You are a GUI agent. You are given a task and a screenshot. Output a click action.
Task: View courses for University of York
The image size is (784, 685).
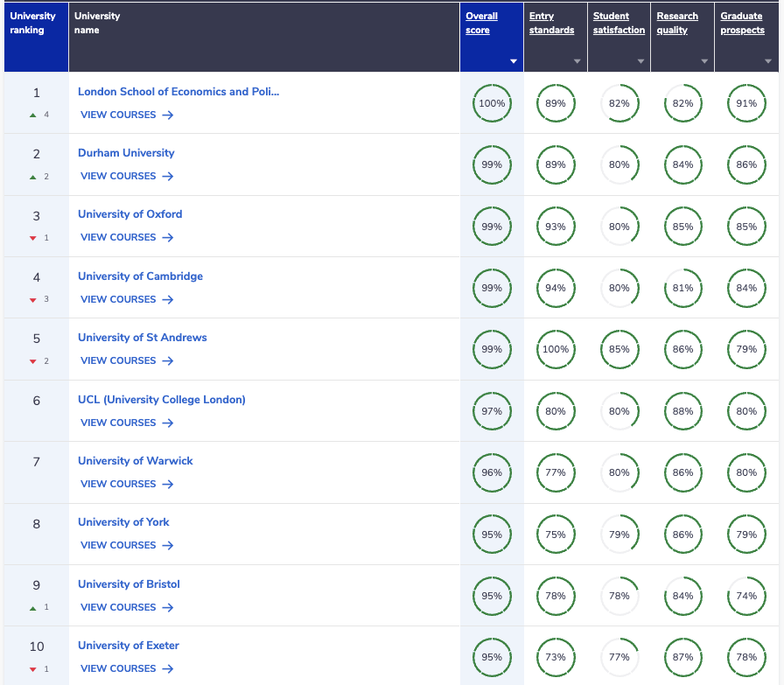(x=127, y=545)
